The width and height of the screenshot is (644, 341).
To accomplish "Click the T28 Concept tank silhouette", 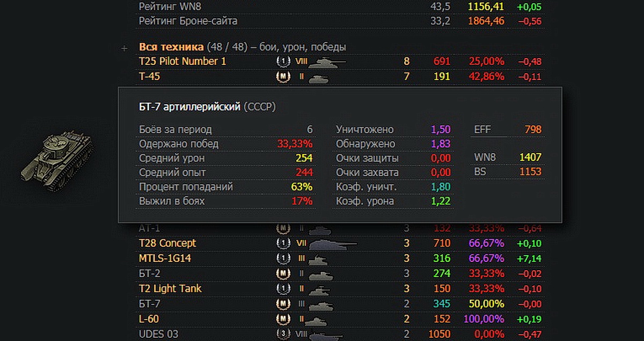I will (333, 244).
